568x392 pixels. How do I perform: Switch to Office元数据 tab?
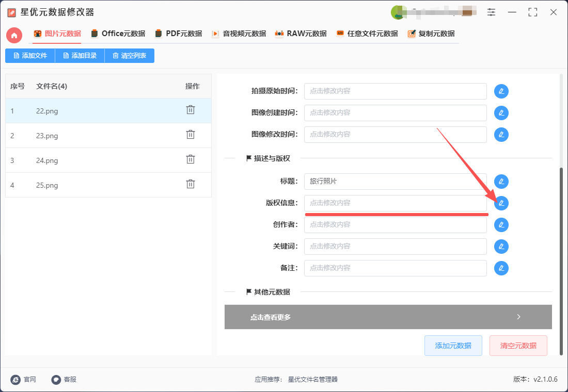[x=118, y=34]
